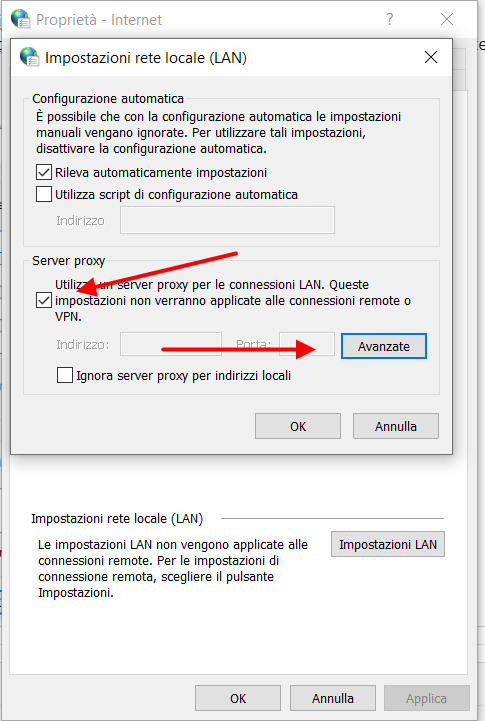The image size is (485, 721).
Task: Close the Impostazioni rete locale (LAN) dialog
Action: (x=431, y=57)
